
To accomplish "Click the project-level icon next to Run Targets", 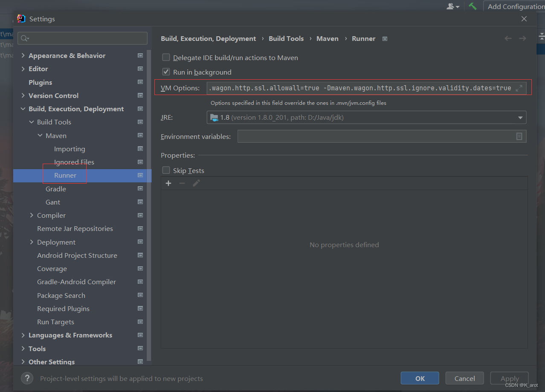I will click(140, 322).
